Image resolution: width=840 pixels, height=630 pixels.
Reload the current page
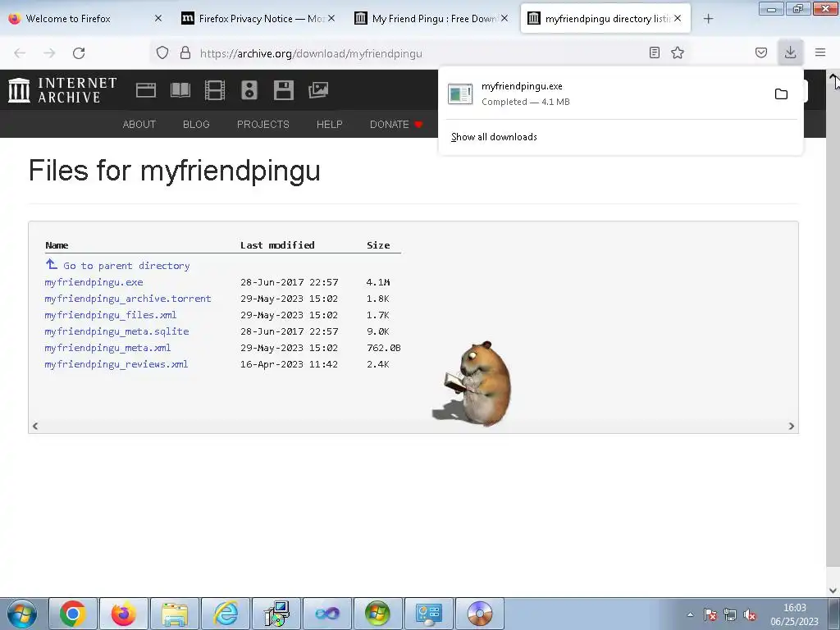(x=79, y=52)
